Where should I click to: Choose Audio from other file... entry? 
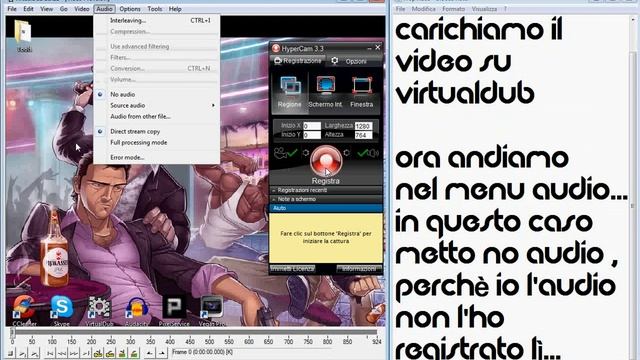(140, 116)
